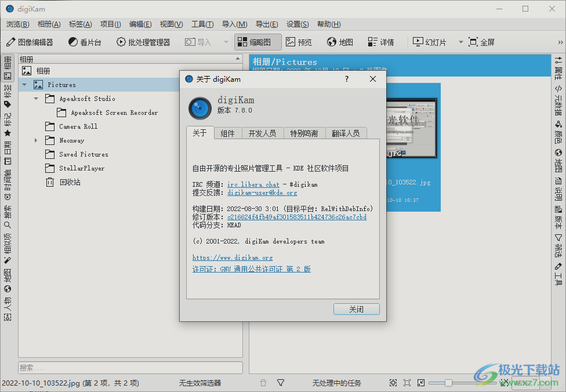The width and height of the screenshot is (566, 392).
Task: Open the 搜索 search sidebar tab
Action: 8,216
